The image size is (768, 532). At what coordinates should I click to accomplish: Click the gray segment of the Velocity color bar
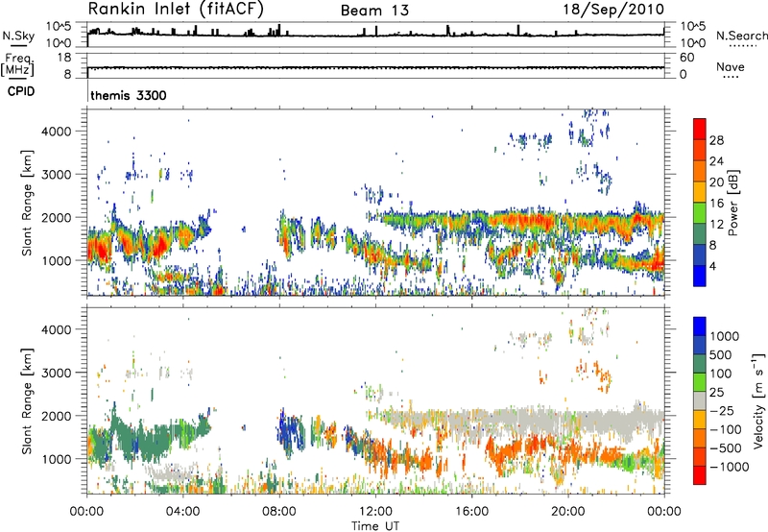click(x=700, y=401)
